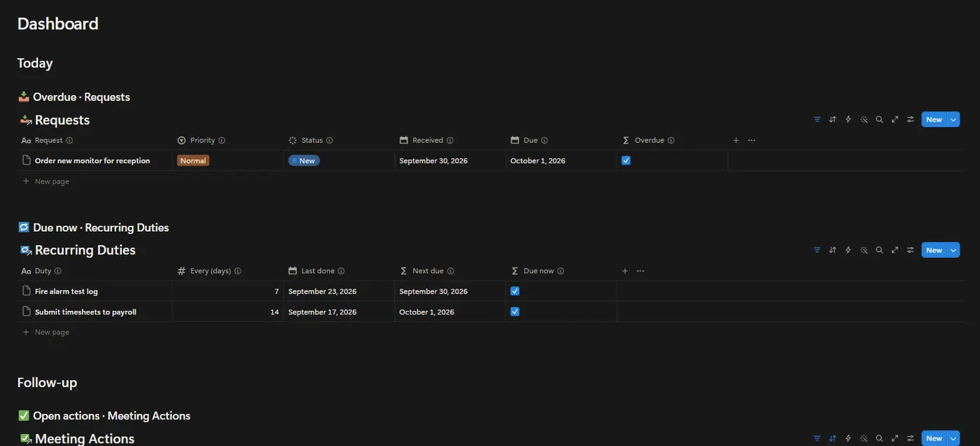
Task: Click the Normal priority tag
Action: coord(193,160)
